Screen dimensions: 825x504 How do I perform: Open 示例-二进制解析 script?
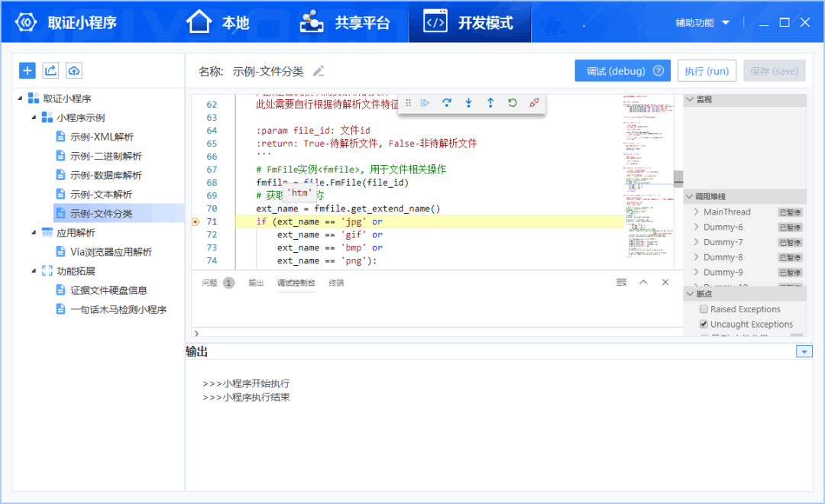click(105, 156)
